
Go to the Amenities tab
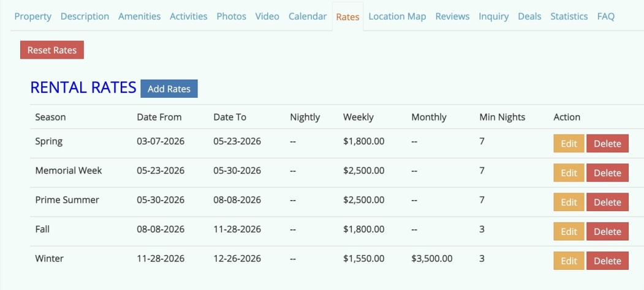[139, 17]
